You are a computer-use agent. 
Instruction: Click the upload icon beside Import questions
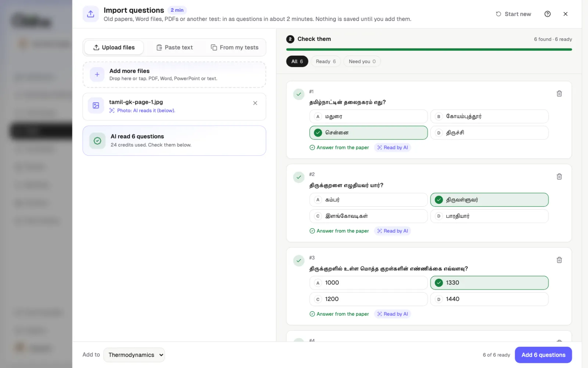tap(90, 14)
